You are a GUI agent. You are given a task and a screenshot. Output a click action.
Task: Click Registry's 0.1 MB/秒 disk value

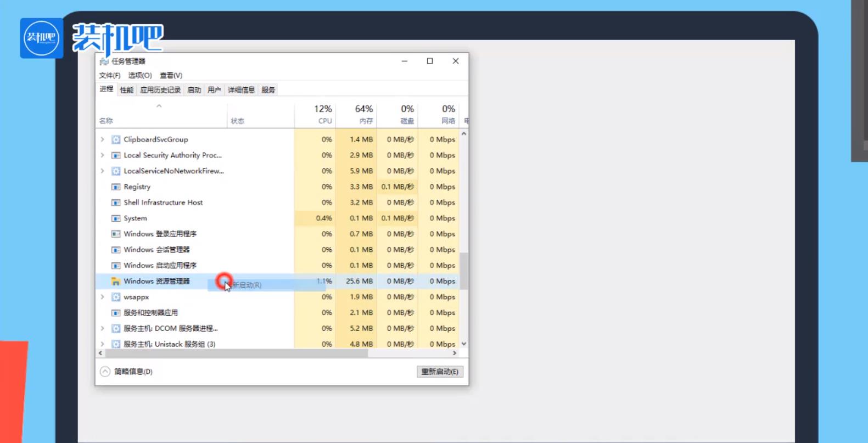397,187
